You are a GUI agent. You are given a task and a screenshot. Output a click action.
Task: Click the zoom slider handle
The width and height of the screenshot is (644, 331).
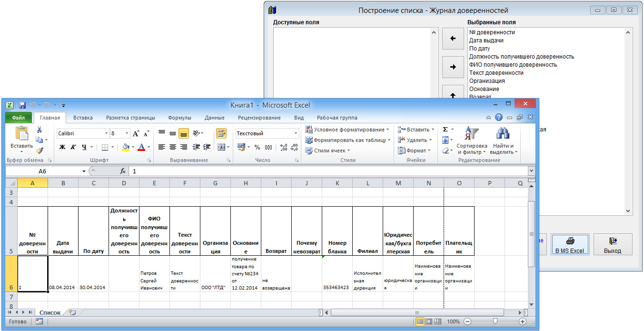pos(495,321)
